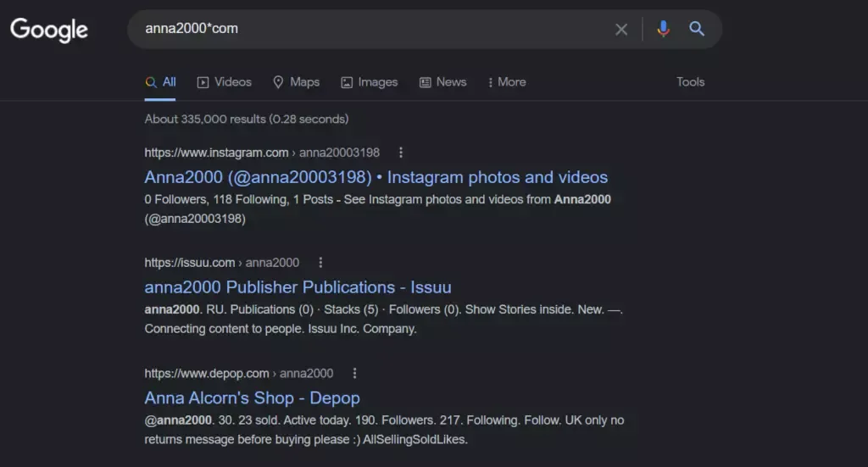Screen dimensions: 868x467
Task: Switch to the Maps tab
Action: [296, 82]
